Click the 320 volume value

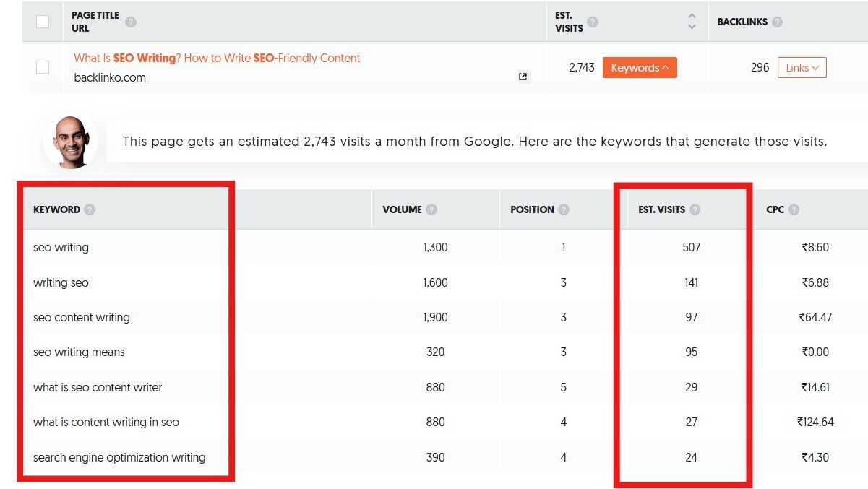point(436,352)
